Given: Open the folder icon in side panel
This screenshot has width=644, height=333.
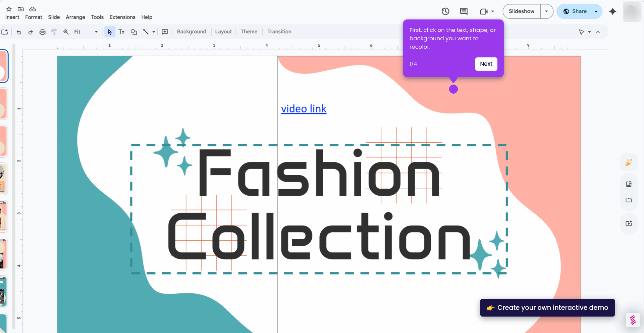Looking at the screenshot, I should click(x=629, y=200).
